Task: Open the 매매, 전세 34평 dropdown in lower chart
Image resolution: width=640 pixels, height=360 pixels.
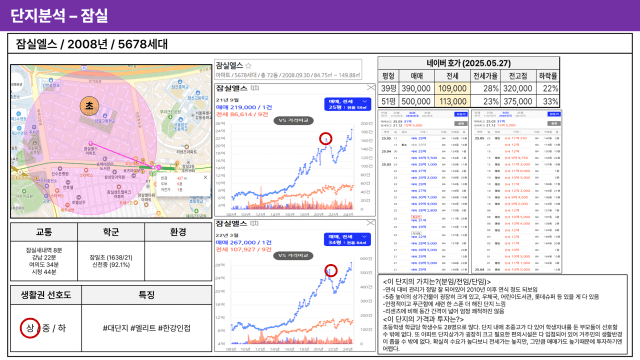Action: (x=347, y=240)
